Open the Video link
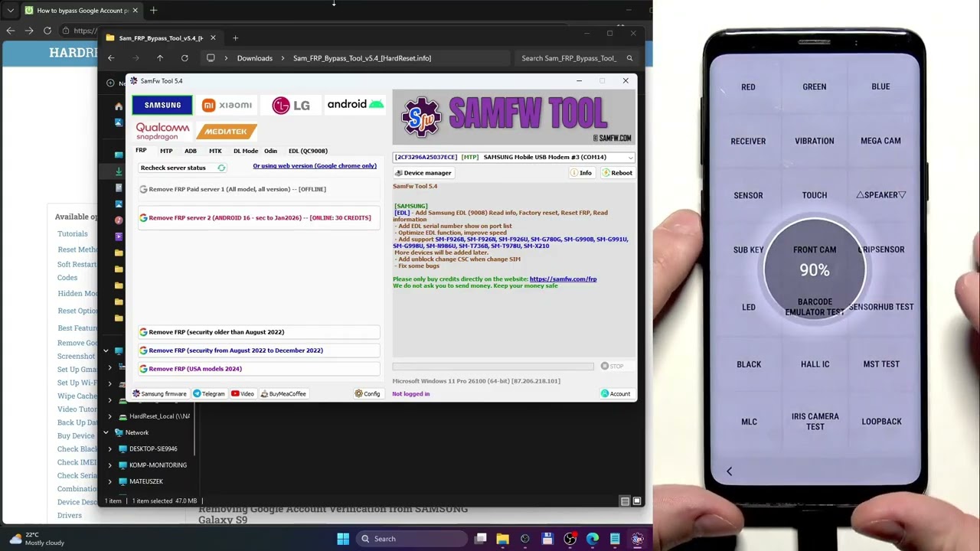This screenshot has height=551, width=980. (243, 394)
